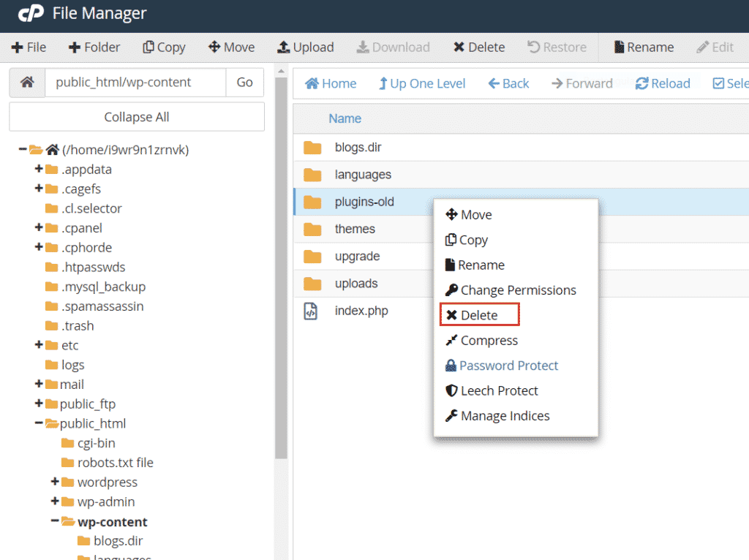Expand the .cagefs tree folder
The image size is (749, 560).
39,188
